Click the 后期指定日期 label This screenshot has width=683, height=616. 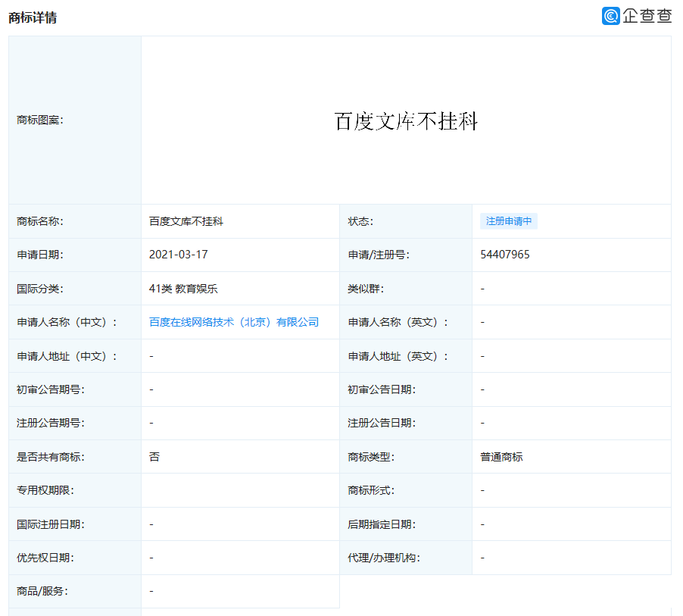point(382,524)
